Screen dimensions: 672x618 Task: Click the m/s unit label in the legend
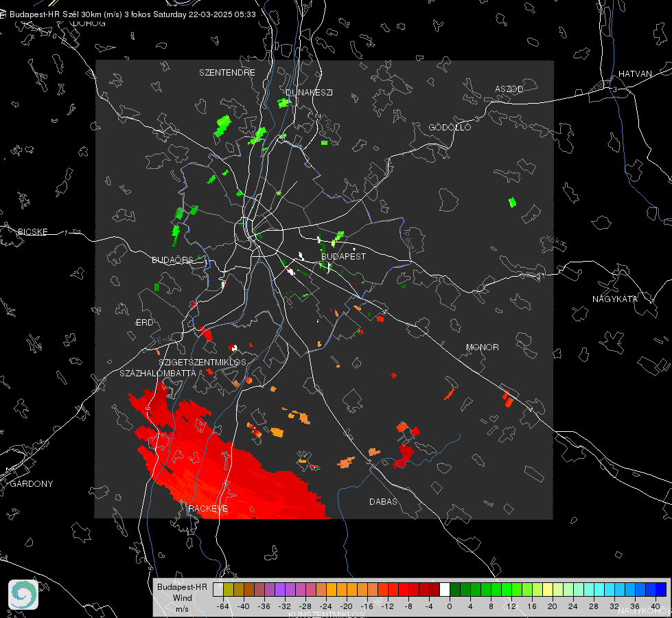coord(182,609)
